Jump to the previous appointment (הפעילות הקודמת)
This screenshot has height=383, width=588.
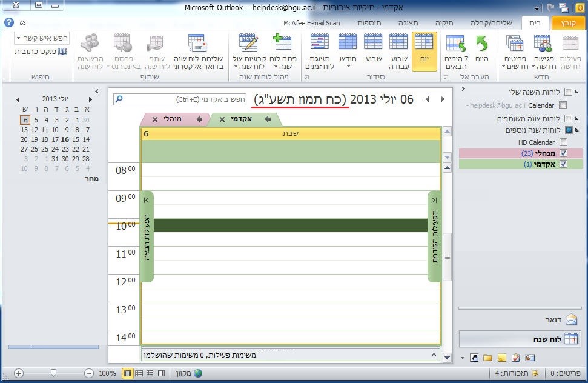[434, 236]
